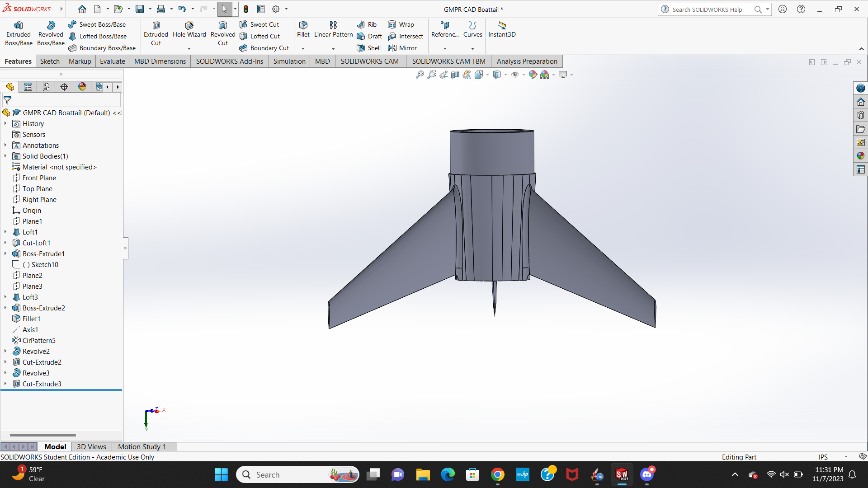The width and height of the screenshot is (868, 488).
Task: Select CirPattern5 in feature tree
Action: [x=39, y=340]
